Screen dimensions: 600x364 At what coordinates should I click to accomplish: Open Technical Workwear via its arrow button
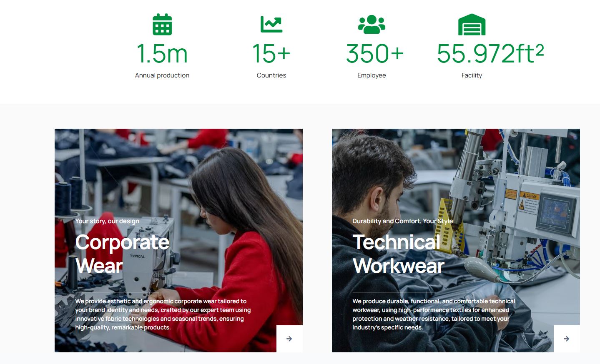566,339
